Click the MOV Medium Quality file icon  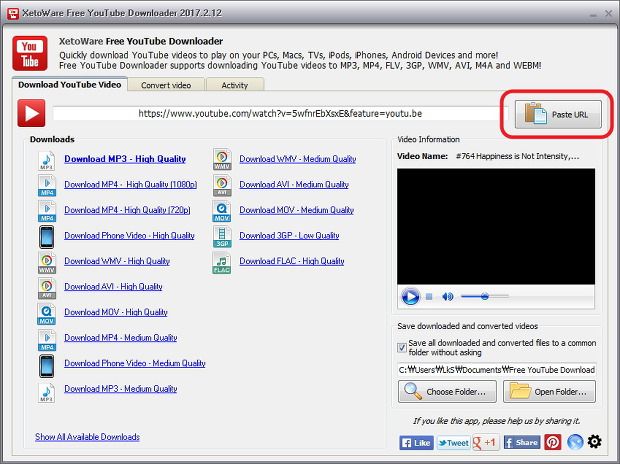point(222,211)
